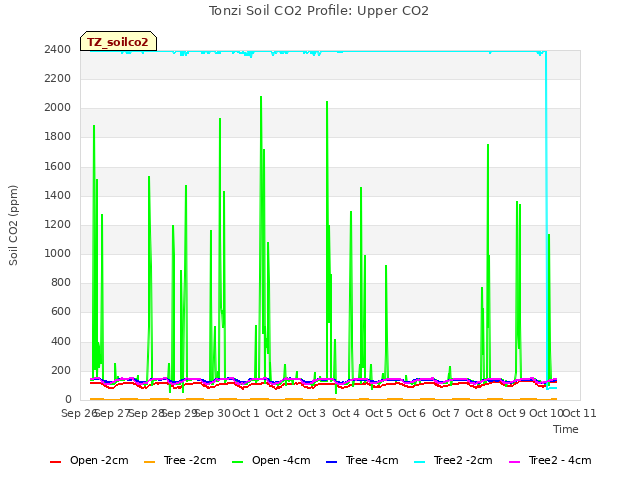Click the chart title 'Tonzi Soil CO2 Profile: Upper CO2'
This screenshot has width=640, height=480.
(319, 11)
